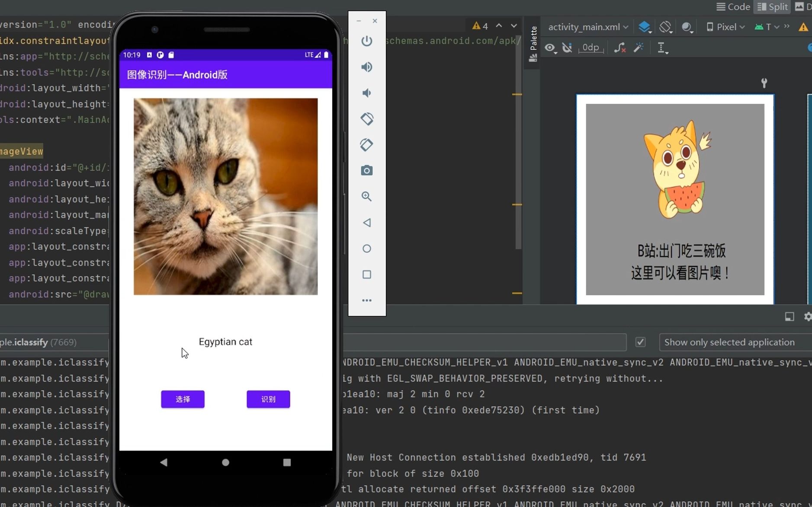Open the Palette side panel
Image resolution: width=812 pixels, height=507 pixels.
click(533, 44)
